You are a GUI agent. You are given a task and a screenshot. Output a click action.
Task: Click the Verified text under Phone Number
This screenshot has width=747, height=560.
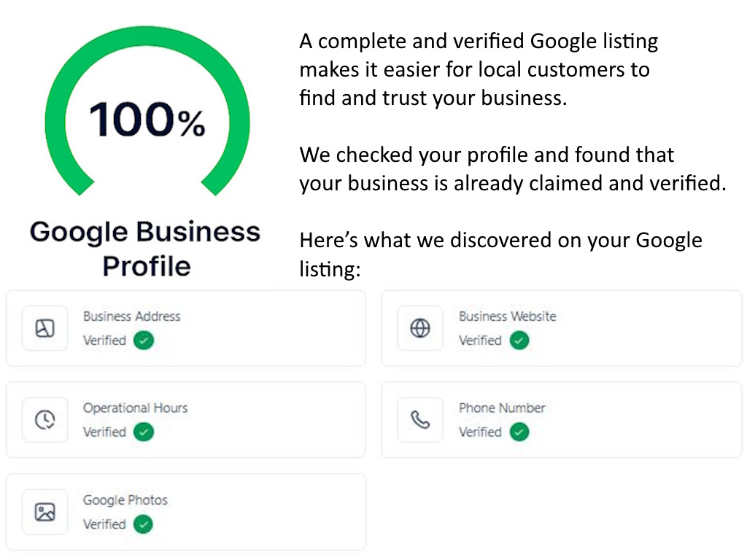click(480, 432)
